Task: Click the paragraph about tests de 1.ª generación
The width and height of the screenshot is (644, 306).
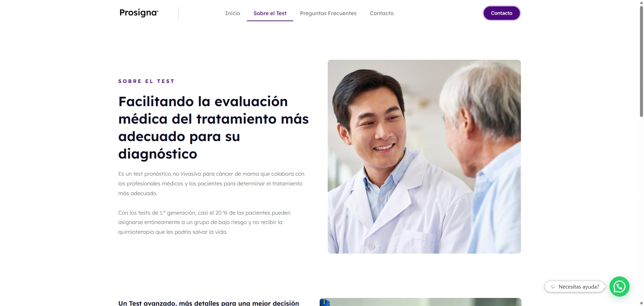Action: tap(204, 222)
